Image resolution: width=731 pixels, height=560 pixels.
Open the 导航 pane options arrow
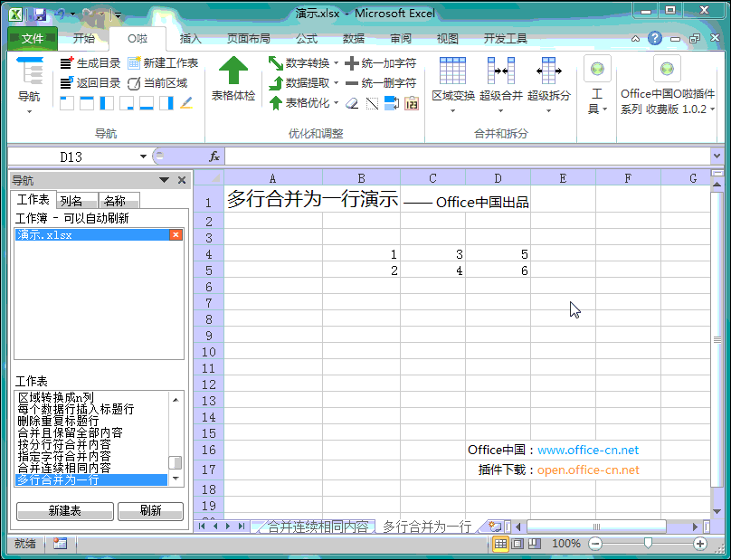click(x=164, y=180)
